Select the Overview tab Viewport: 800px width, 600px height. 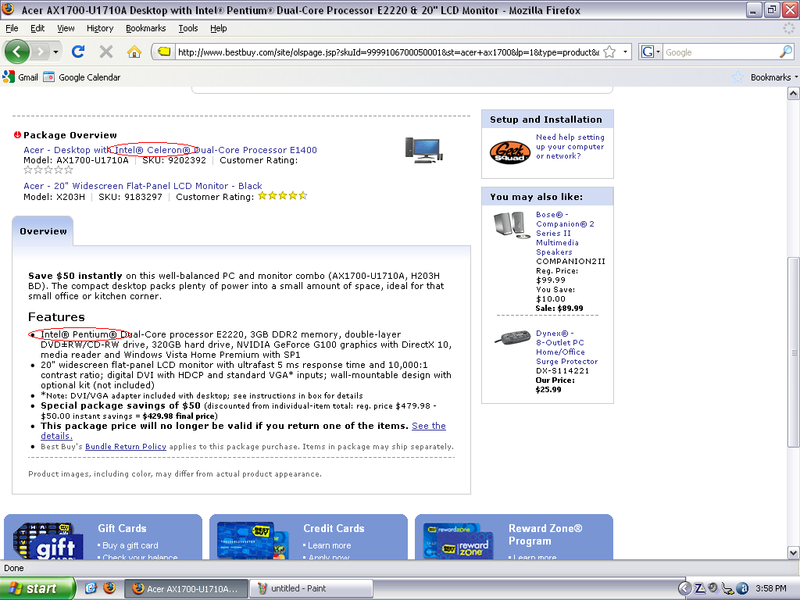(43, 231)
